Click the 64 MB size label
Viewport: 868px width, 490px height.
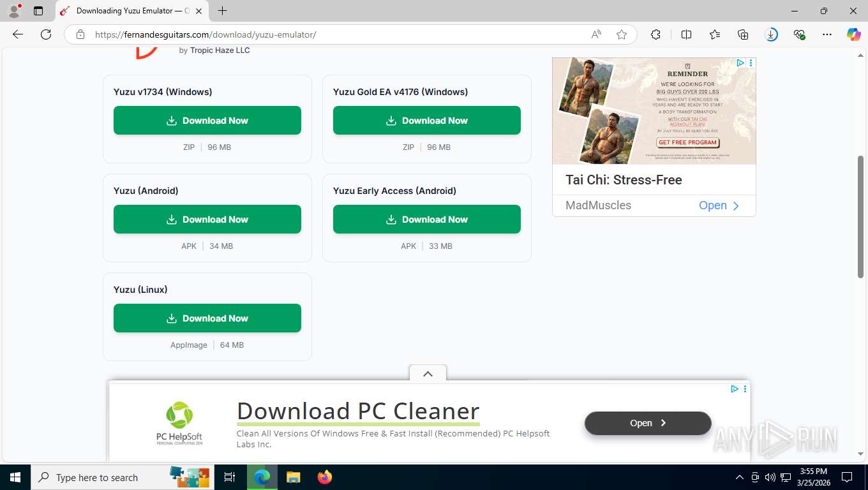click(x=232, y=345)
